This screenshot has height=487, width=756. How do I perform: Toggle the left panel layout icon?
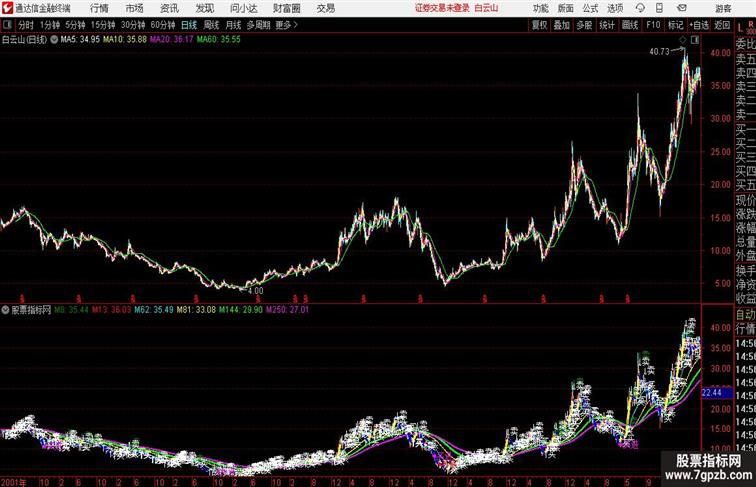7,25
